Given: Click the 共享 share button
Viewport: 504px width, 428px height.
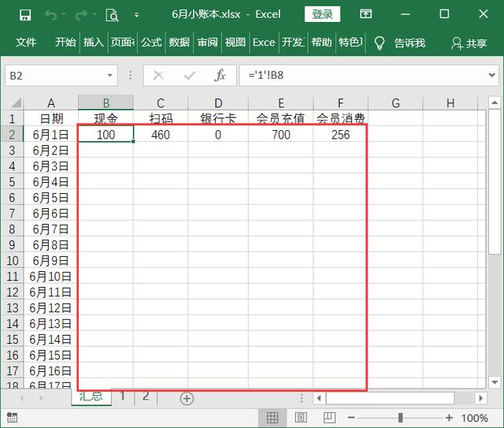Looking at the screenshot, I should click(469, 43).
